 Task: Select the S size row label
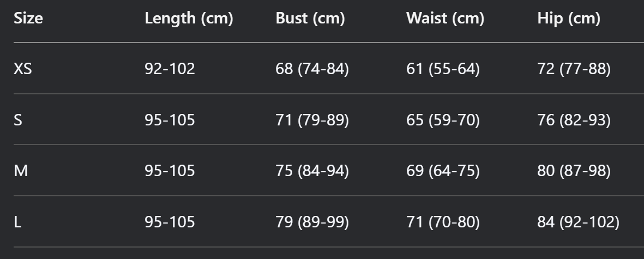18,120
